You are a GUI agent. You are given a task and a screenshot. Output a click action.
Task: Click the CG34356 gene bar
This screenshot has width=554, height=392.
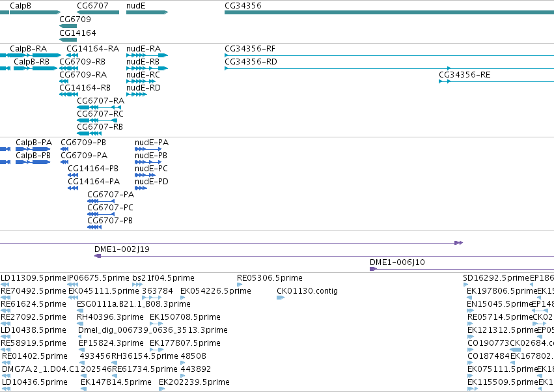(x=389, y=12)
